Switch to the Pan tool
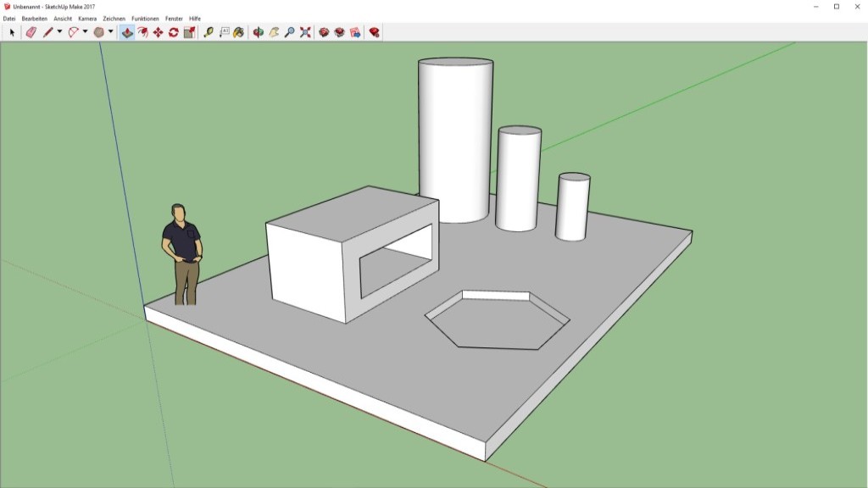868x488 pixels. coord(275,31)
